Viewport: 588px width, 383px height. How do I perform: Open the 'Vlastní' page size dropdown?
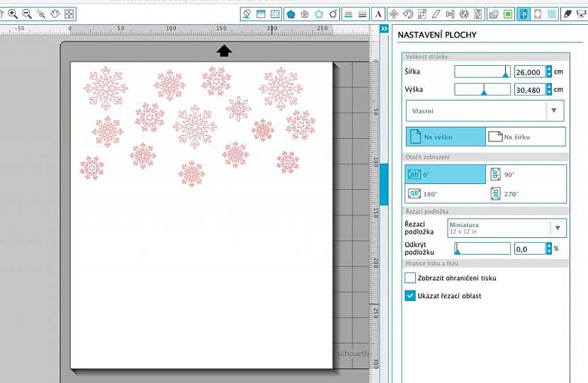click(x=485, y=111)
